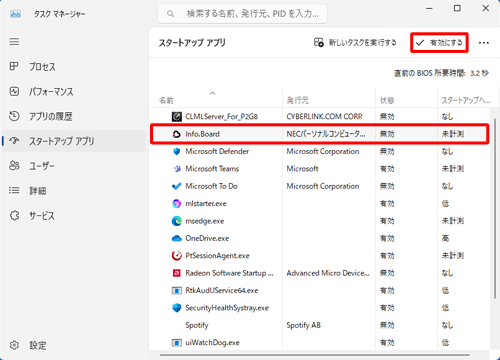The height and width of the screenshot is (360, 500).
Task: Click the ユーザー people icon
Action: [x=14, y=166]
